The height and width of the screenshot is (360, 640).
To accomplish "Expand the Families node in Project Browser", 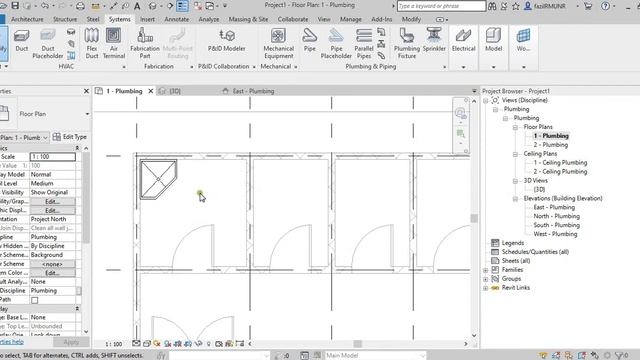I will click(485, 270).
